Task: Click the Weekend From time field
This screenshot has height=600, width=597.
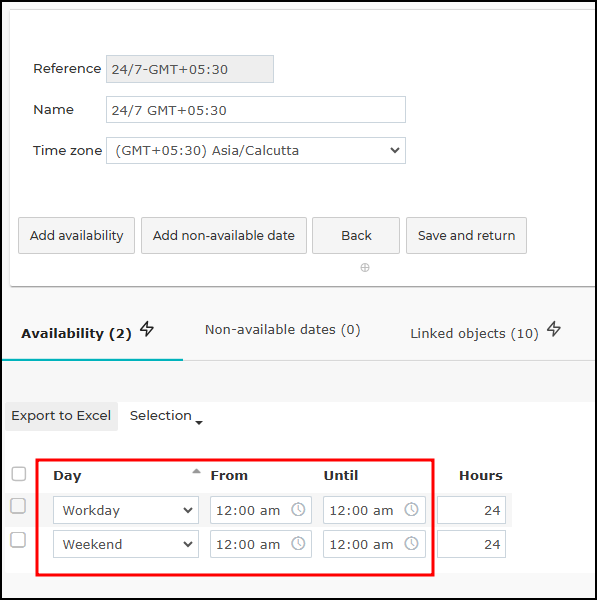Action: 261,544
